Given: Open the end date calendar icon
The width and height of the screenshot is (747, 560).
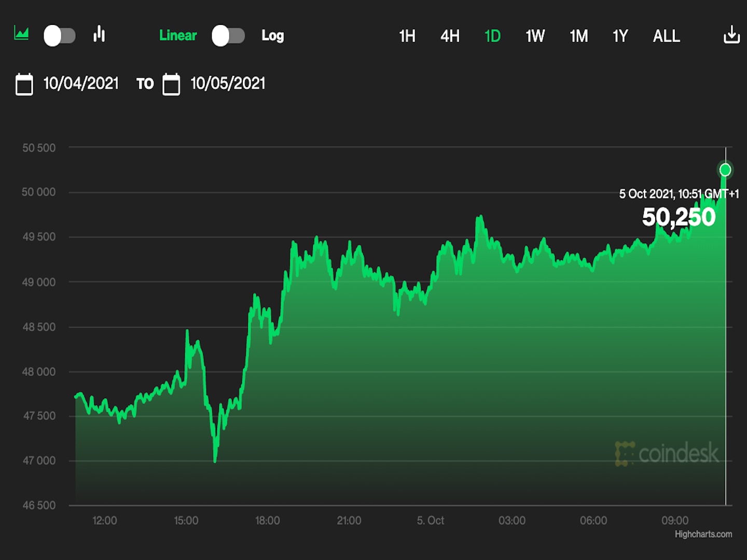Looking at the screenshot, I should click(x=171, y=84).
